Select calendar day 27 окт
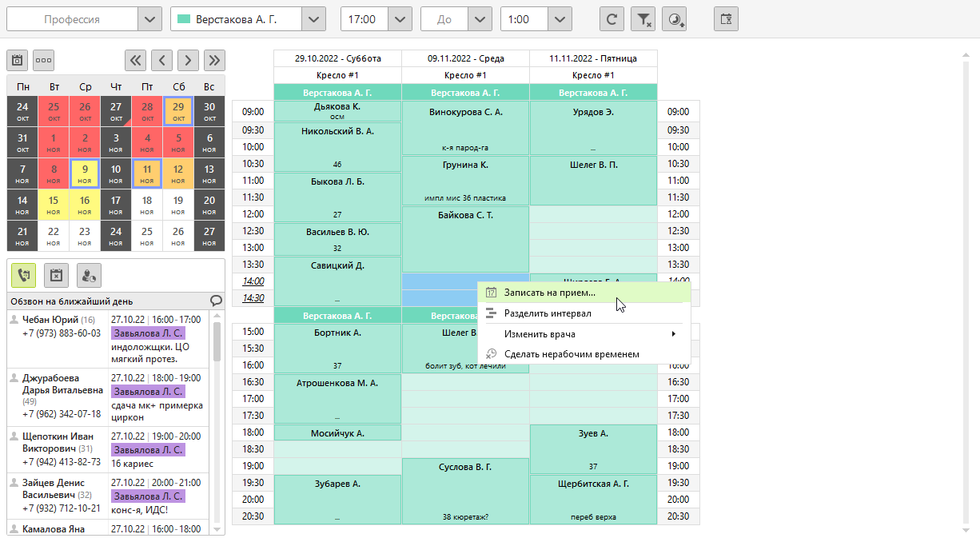980x542 pixels. (x=116, y=111)
